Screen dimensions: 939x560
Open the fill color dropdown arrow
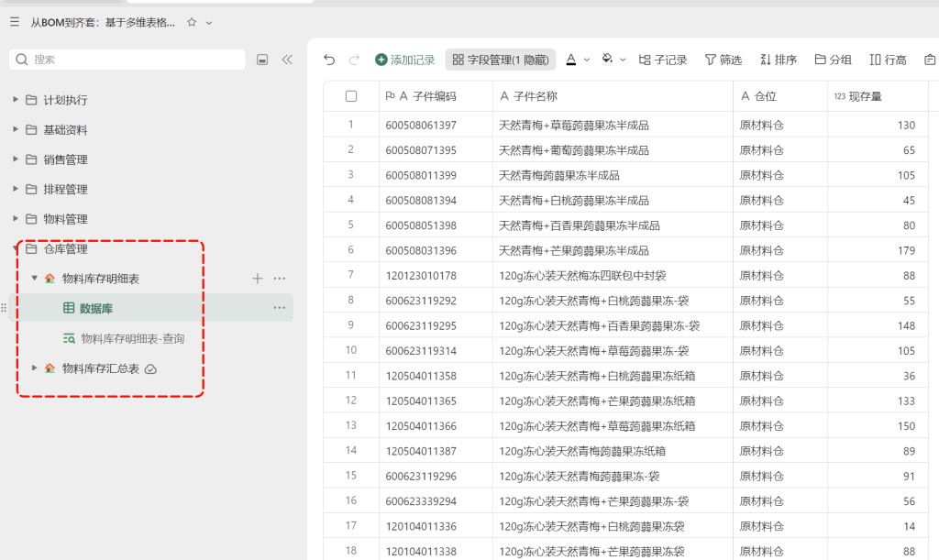point(623,60)
